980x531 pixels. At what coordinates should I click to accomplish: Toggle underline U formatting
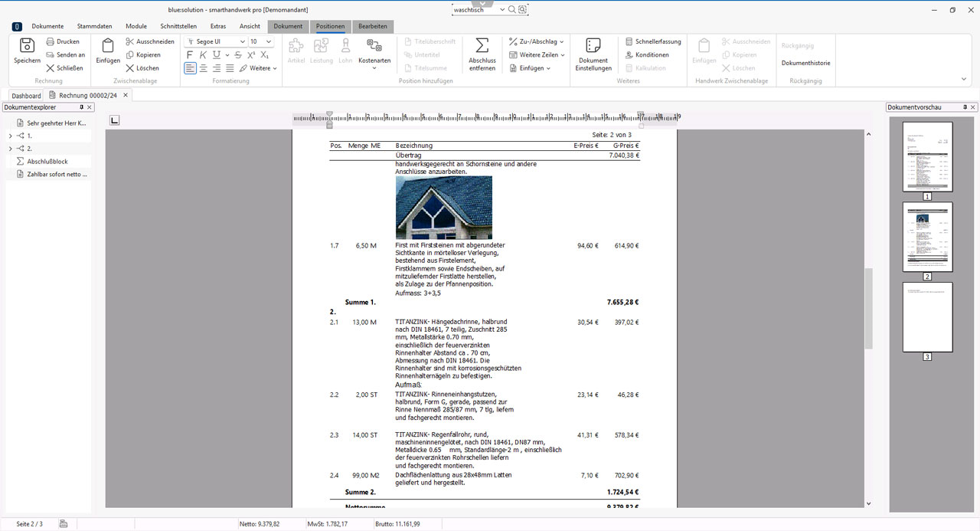[217, 54]
